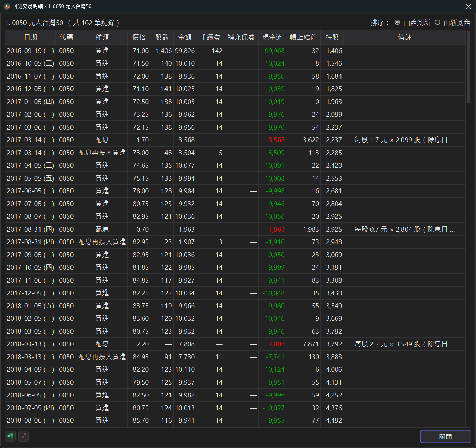This screenshot has width=476, height=448.
Task: Click the 股數 column header
Action: [x=162, y=37]
